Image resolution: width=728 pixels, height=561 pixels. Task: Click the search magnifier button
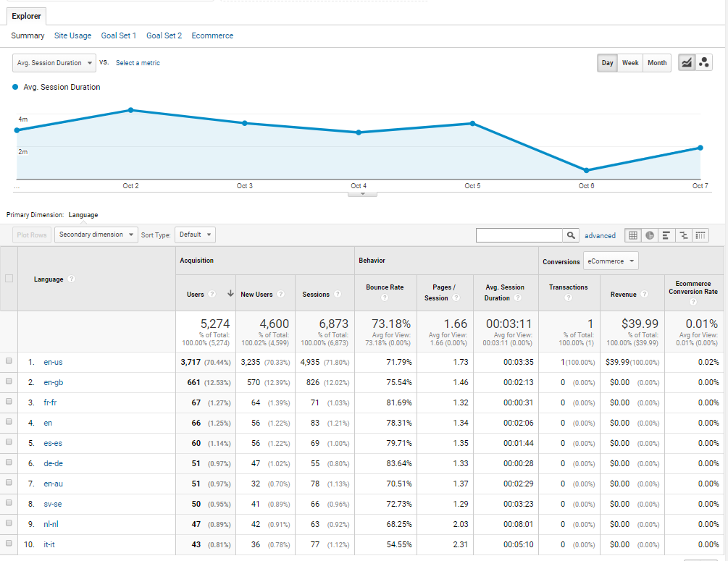coord(572,235)
